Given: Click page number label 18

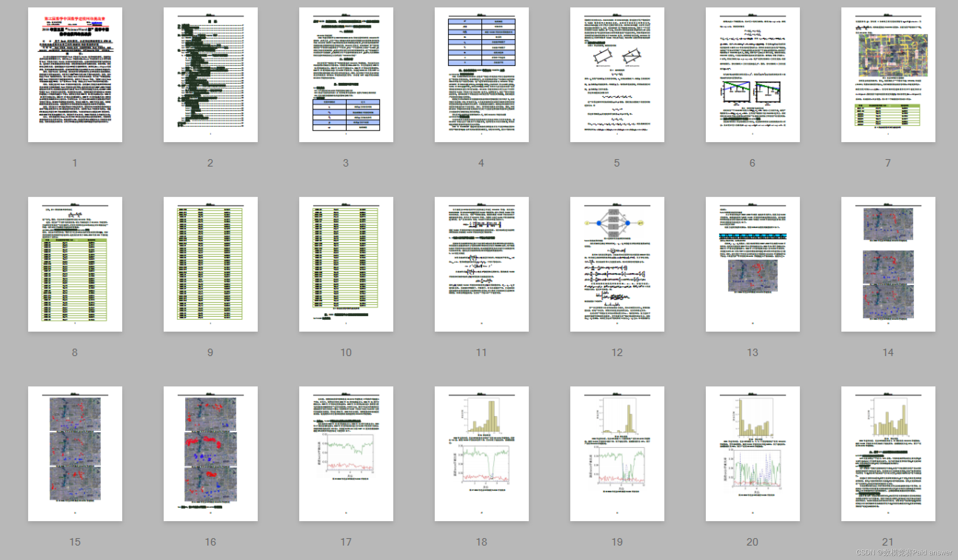Looking at the screenshot, I should (481, 542).
